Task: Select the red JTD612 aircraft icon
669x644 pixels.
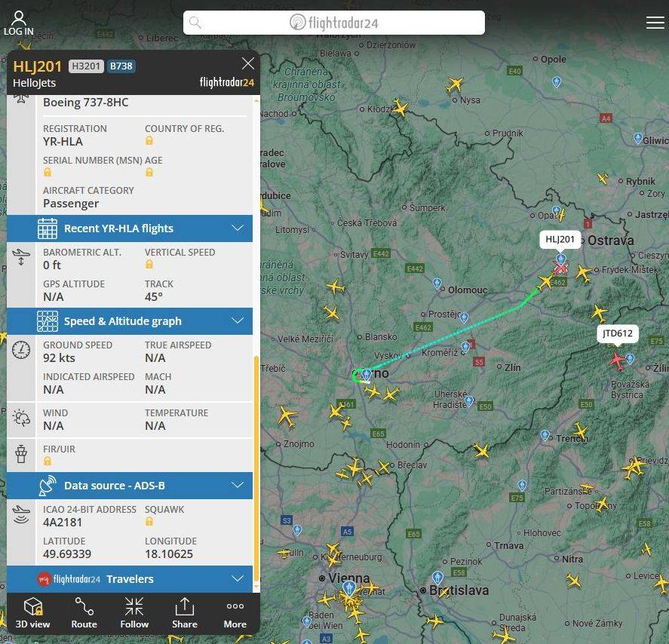Action: click(x=618, y=361)
